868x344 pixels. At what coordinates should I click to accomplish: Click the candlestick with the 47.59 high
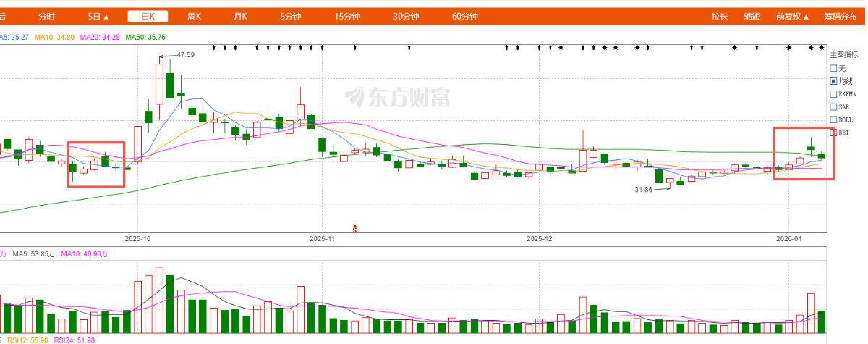pos(159,83)
